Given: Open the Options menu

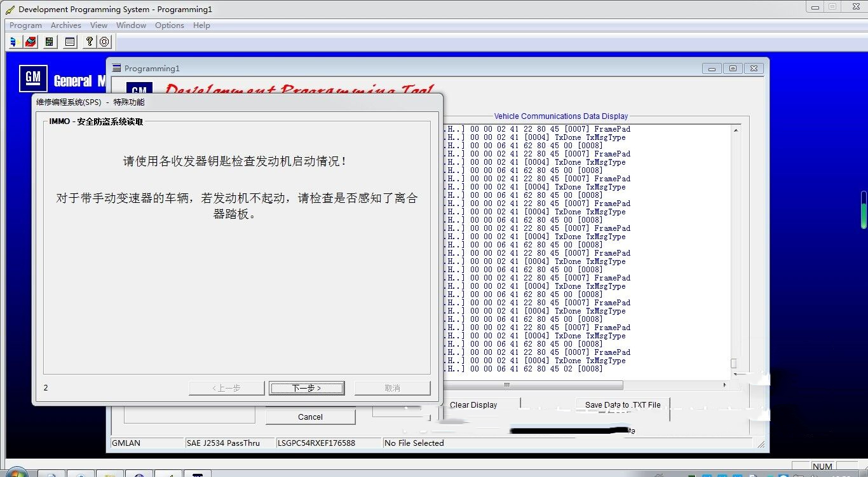Looking at the screenshot, I should (169, 25).
